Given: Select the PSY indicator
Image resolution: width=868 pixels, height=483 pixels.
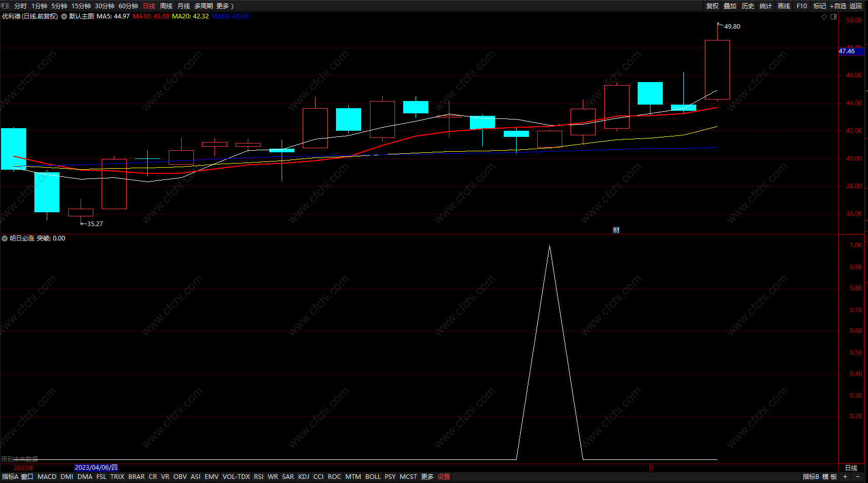Looking at the screenshot, I should point(390,477).
